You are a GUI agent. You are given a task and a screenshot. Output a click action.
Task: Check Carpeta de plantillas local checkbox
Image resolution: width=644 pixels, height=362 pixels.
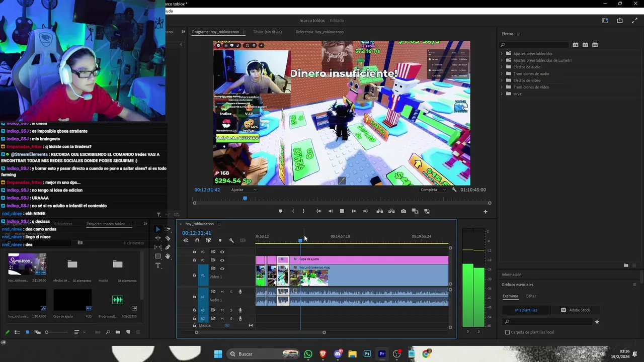pos(507,332)
